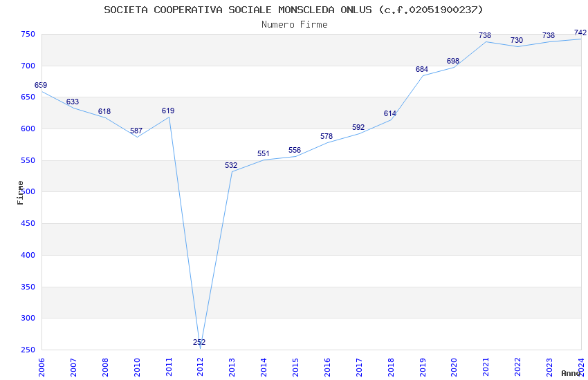Screen dimensions: 588x380
Task: Select the 350 y-axis tick label
Action: click(x=28, y=287)
